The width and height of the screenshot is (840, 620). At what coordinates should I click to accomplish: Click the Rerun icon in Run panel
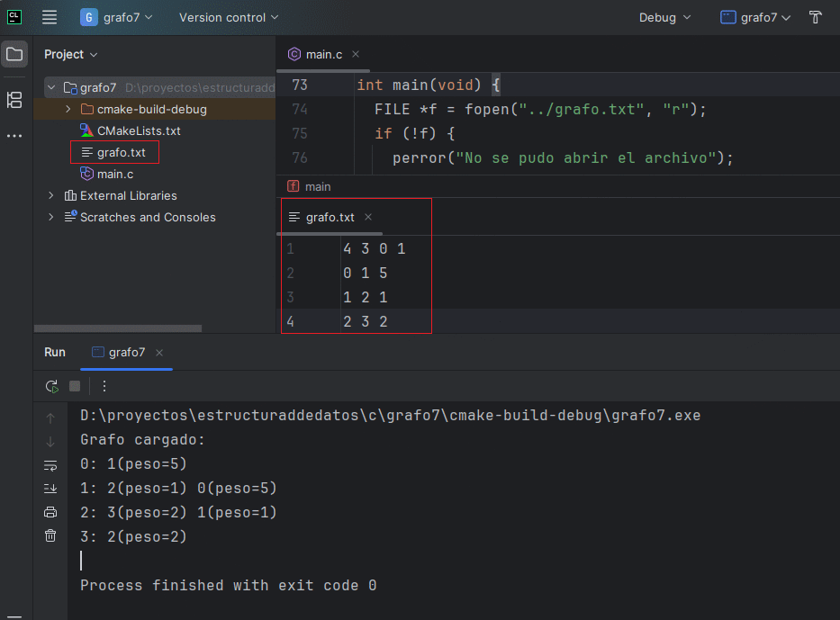coord(51,386)
